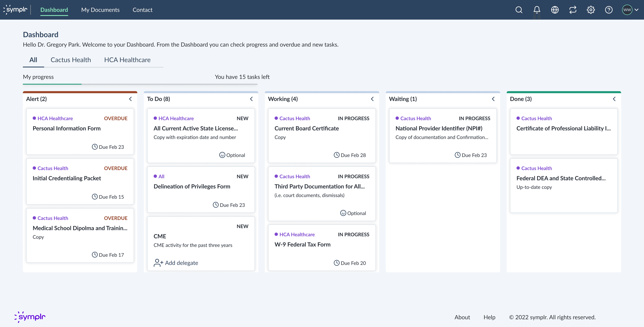Image resolution: width=644 pixels, height=327 pixels.
Task: Open the WW user profile dropdown
Action: point(630,10)
